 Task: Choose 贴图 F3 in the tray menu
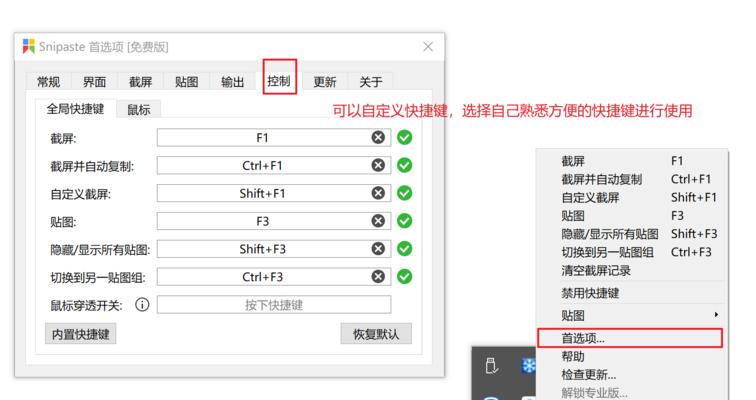pos(632,216)
